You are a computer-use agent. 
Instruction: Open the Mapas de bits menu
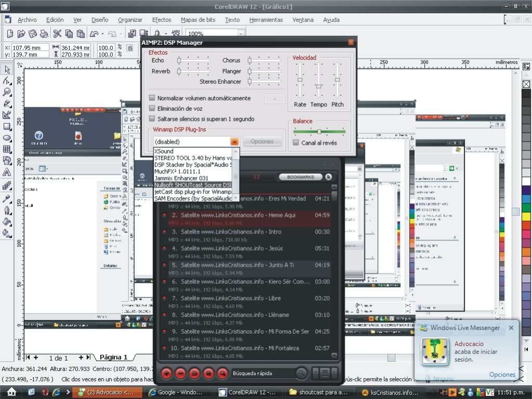coord(198,20)
